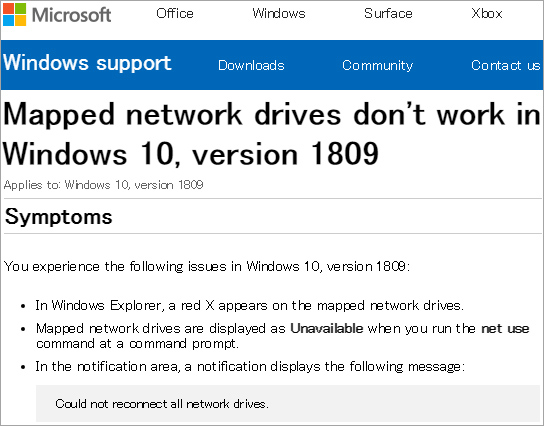Click the Microsoft wordmark text
The height and width of the screenshot is (426, 544).
(71, 15)
